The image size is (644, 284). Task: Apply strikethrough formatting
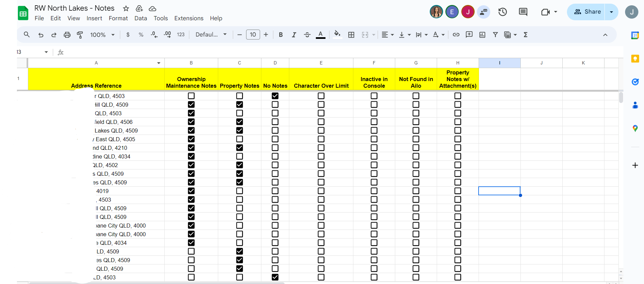pyautogui.click(x=307, y=35)
